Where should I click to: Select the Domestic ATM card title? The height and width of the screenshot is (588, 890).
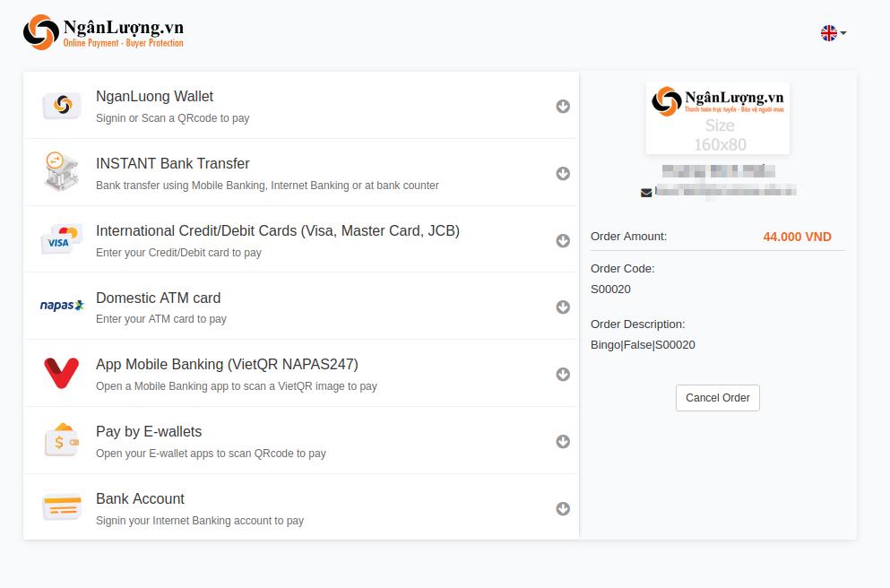tap(159, 298)
